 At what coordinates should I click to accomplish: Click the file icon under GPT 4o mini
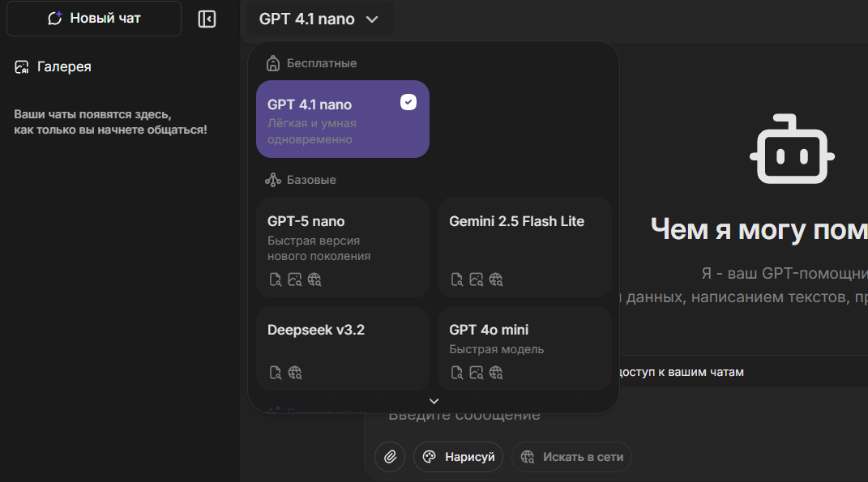(x=457, y=373)
